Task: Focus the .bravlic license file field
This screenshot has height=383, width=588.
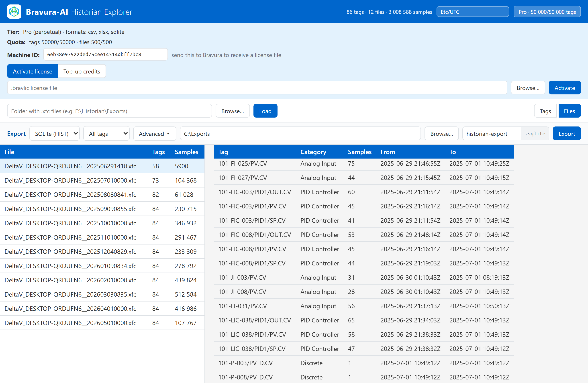Action: pyautogui.click(x=257, y=88)
